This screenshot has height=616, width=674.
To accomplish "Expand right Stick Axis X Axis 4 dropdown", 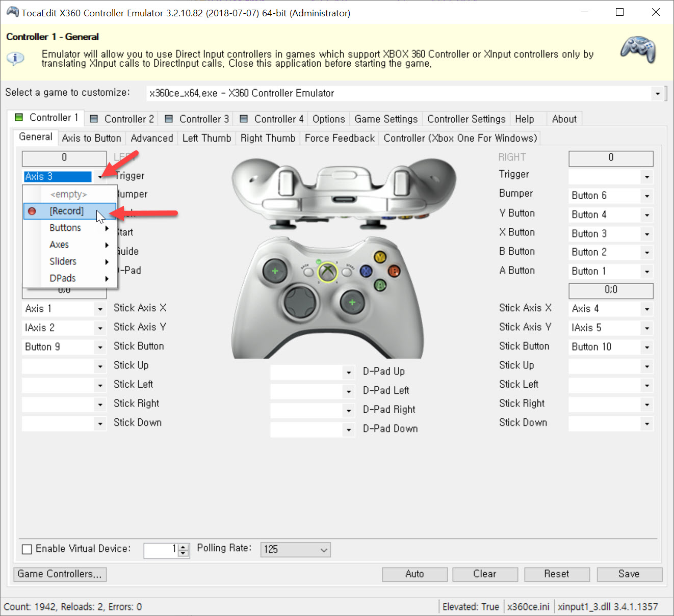I will [x=647, y=309].
